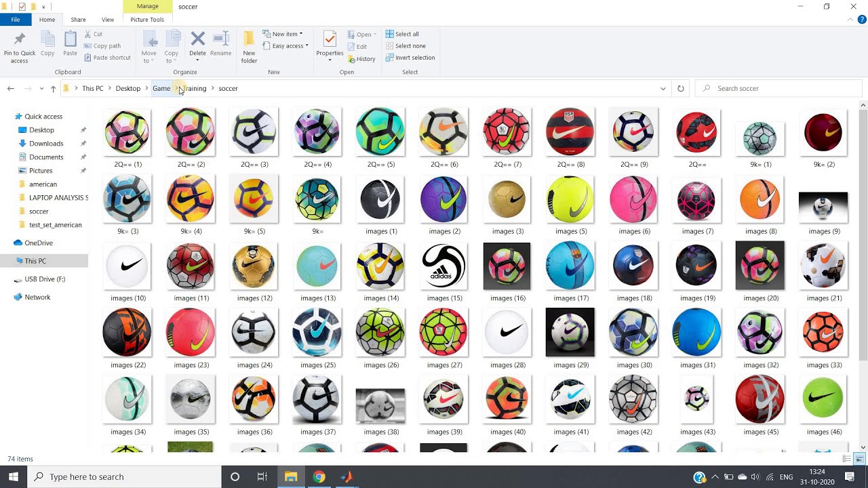
Task: Collapse the ribbon with the chevron
Action: click(x=852, y=20)
